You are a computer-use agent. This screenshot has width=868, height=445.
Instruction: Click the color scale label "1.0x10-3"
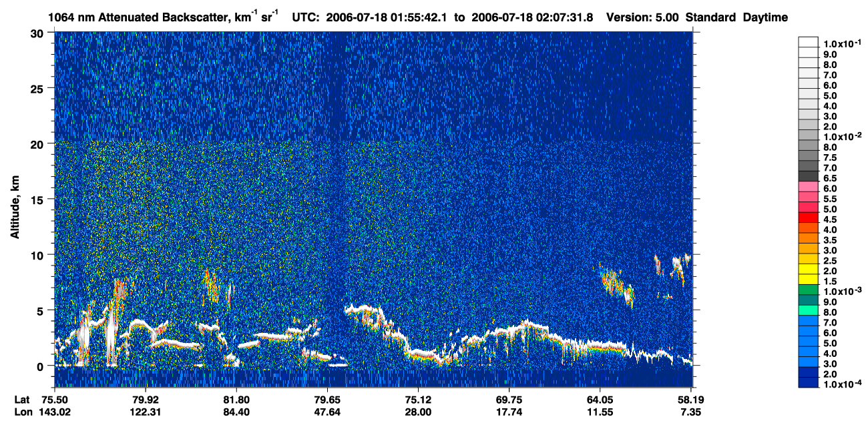coord(842,291)
